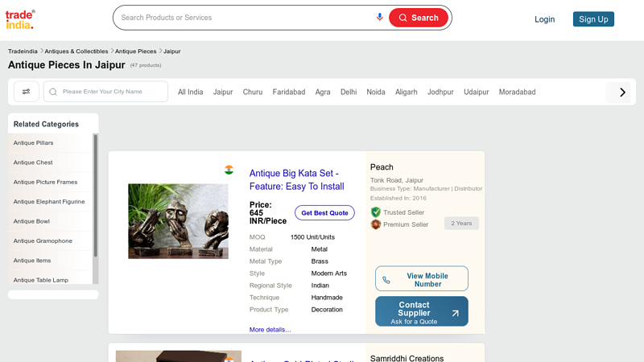Select the Jaipur city tab
644x362 pixels.
(x=223, y=92)
